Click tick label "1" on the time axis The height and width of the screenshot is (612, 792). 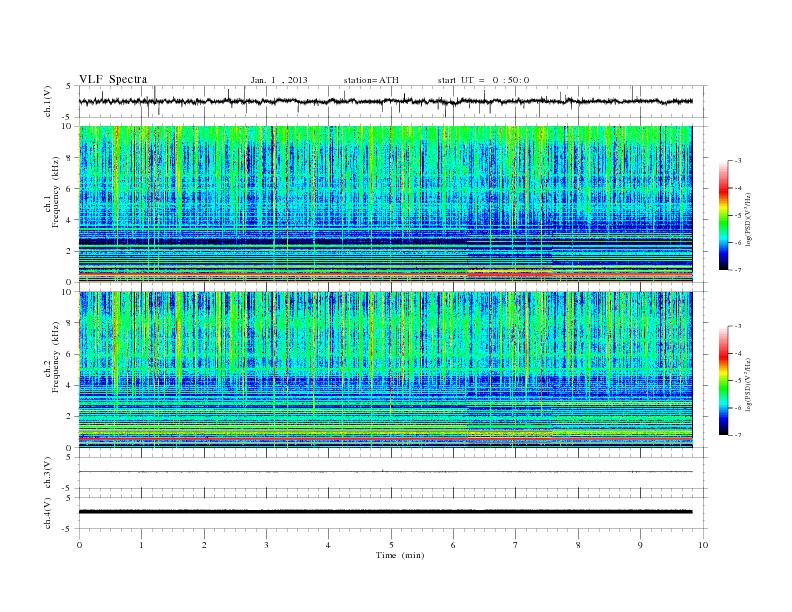(141, 545)
